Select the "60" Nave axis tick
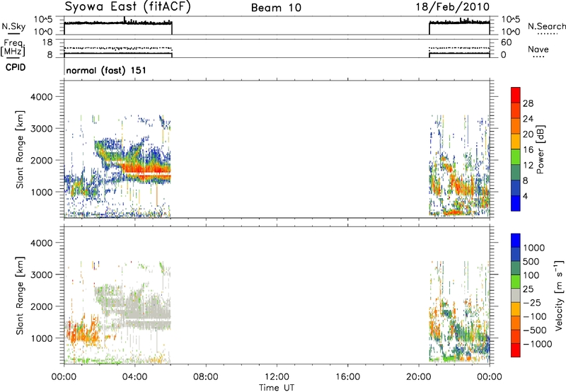 tap(506, 42)
